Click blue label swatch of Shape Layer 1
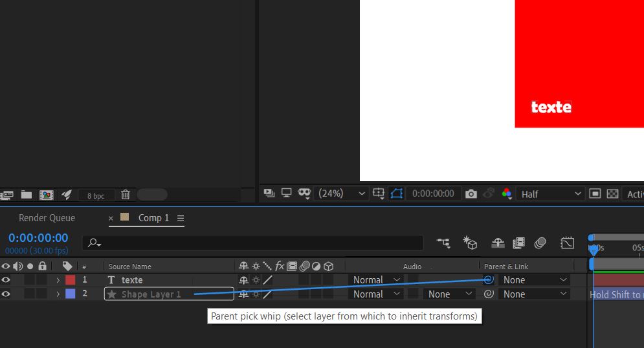The width and height of the screenshot is (644, 348). pyautogui.click(x=71, y=294)
